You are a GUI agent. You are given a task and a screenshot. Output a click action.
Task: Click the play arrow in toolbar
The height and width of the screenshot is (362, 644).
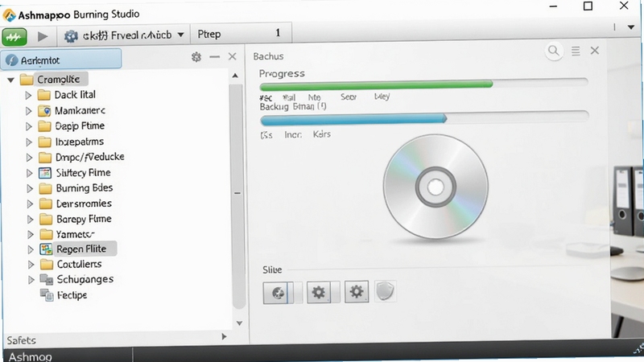[x=43, y=36]
